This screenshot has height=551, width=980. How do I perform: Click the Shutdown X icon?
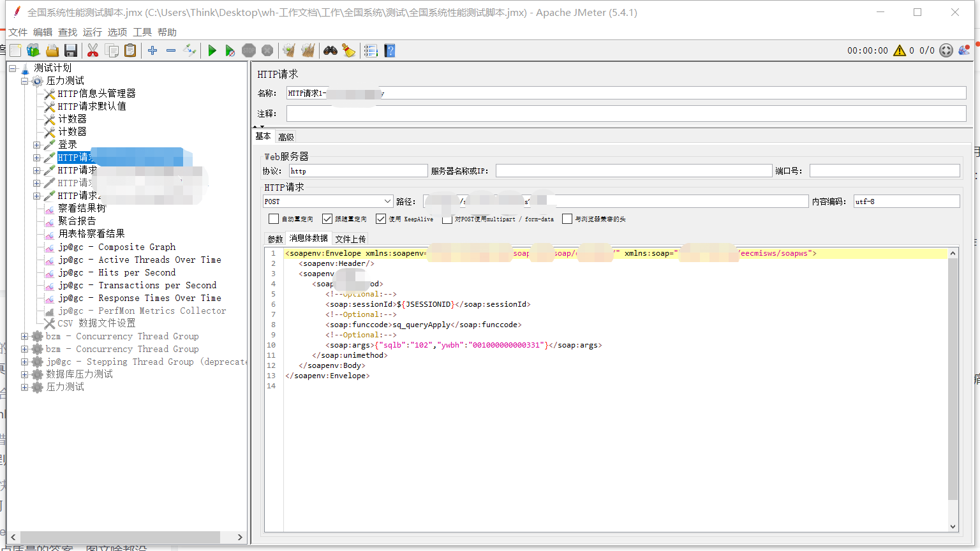pyautogui.click(x=267, y=50)
